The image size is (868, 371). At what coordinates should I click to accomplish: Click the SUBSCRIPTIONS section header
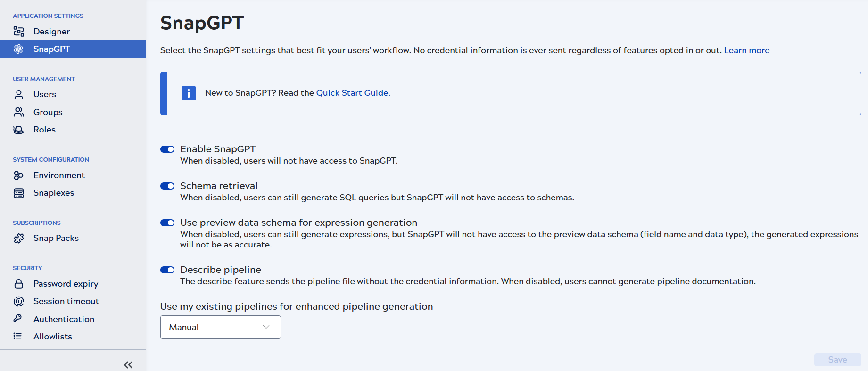click(x=37, y=223)
